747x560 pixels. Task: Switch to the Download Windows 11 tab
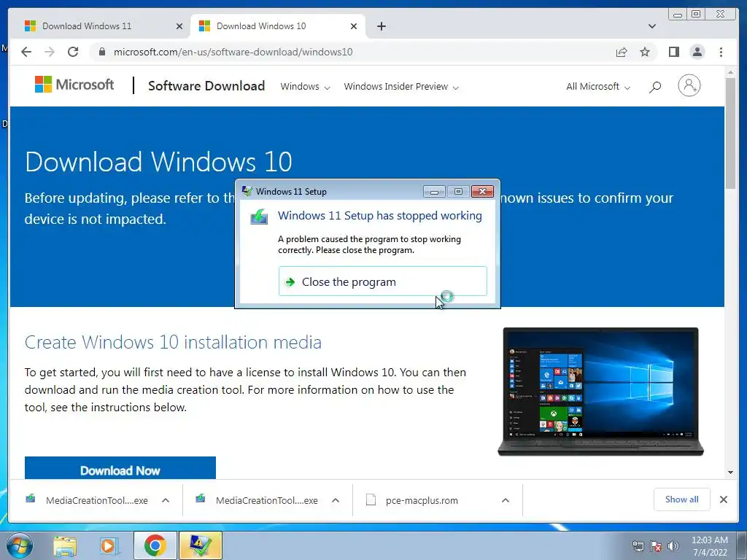click(102, 26)
